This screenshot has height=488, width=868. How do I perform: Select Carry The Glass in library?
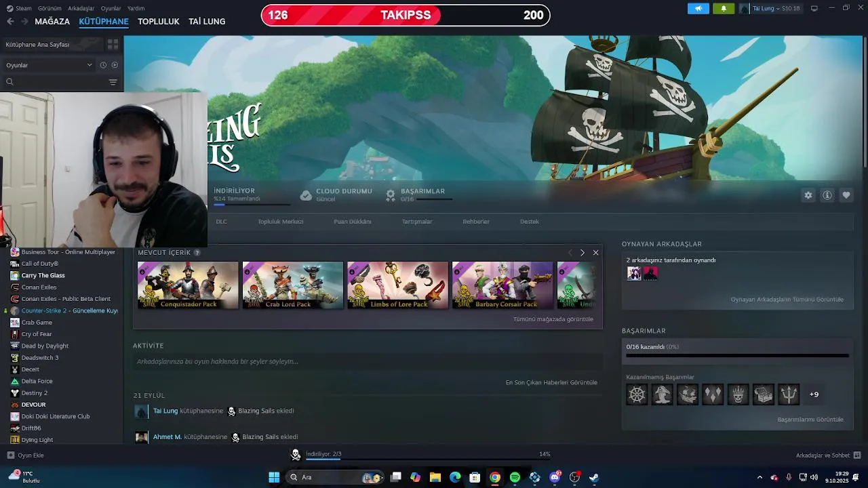click(43, 276)
